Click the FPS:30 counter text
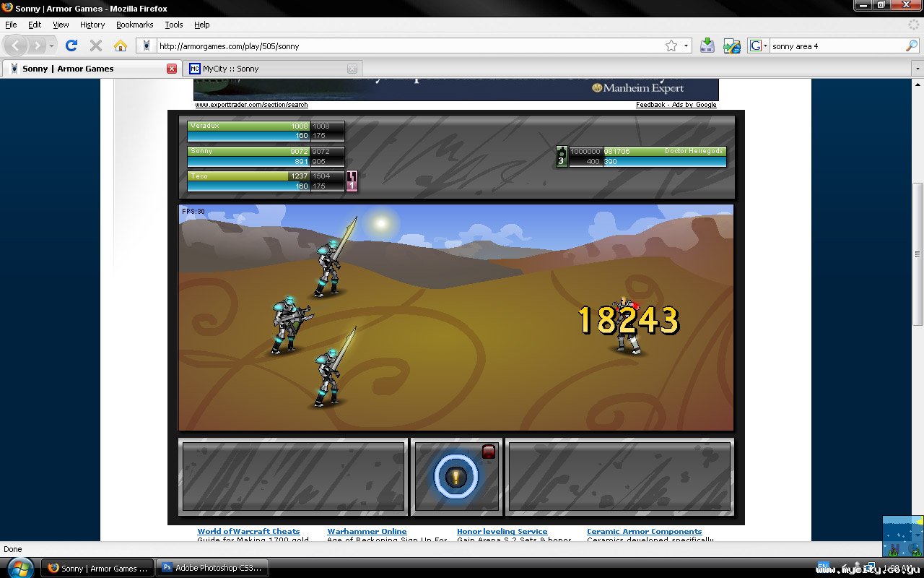 [193, 212]
